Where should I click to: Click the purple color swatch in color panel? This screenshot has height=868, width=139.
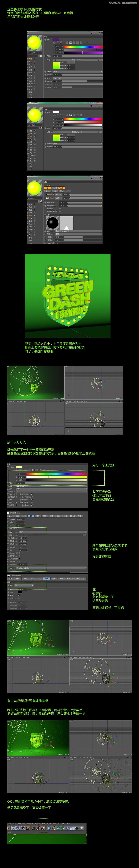(56, 39)
